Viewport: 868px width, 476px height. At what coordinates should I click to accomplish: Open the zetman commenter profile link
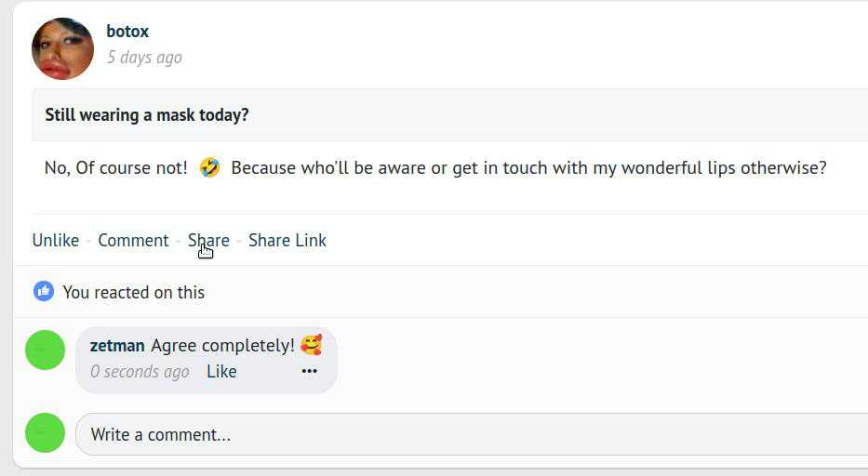tap(117, 346)
